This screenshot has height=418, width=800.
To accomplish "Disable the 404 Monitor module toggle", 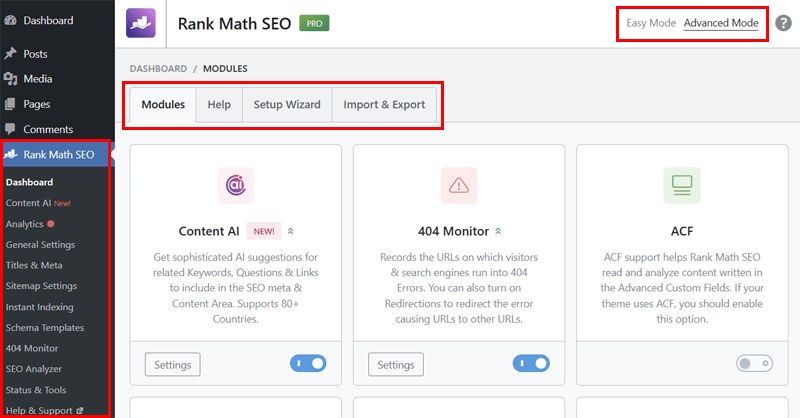I will (531, 363).
